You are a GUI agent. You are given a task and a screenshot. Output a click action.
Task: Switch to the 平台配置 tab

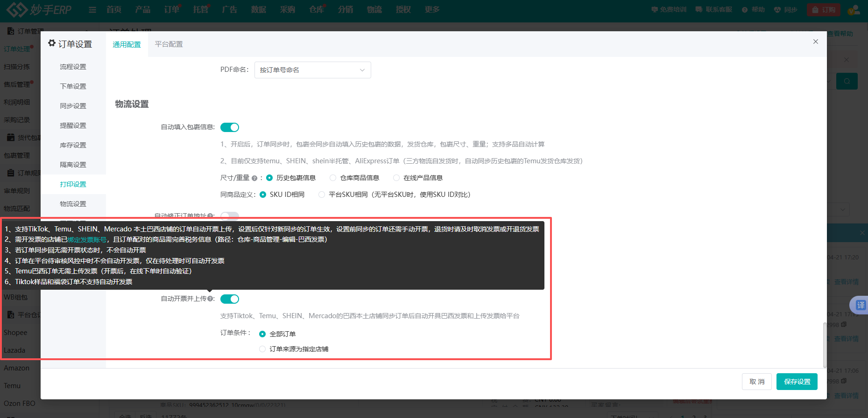pos(169,44)
